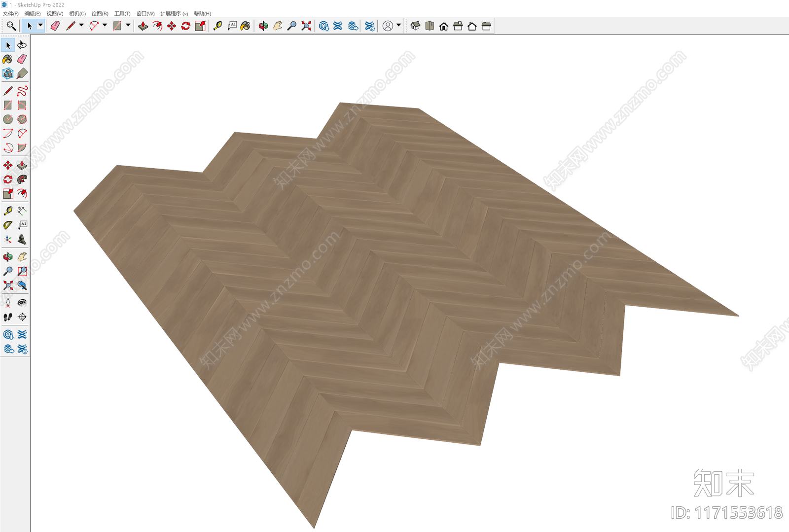Open the 工具(T) menu
Screen dimensions: 789x532
122,13
